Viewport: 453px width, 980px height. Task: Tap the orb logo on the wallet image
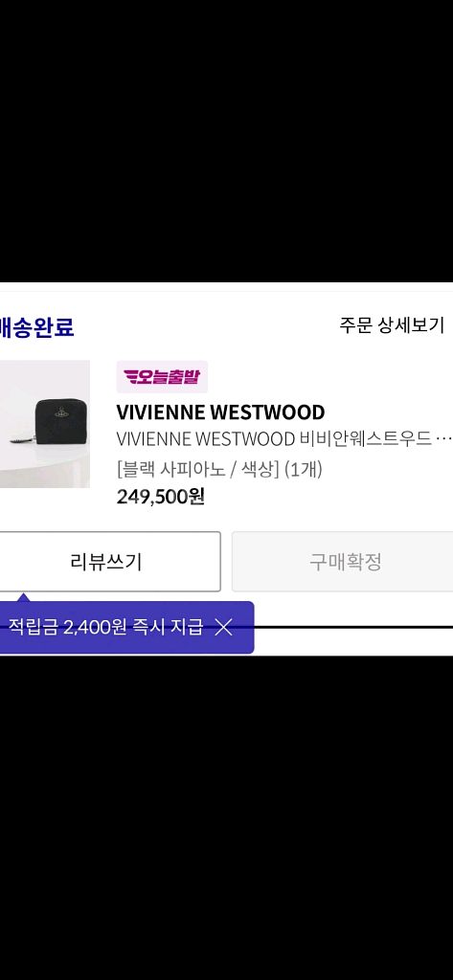pos(61,412)
